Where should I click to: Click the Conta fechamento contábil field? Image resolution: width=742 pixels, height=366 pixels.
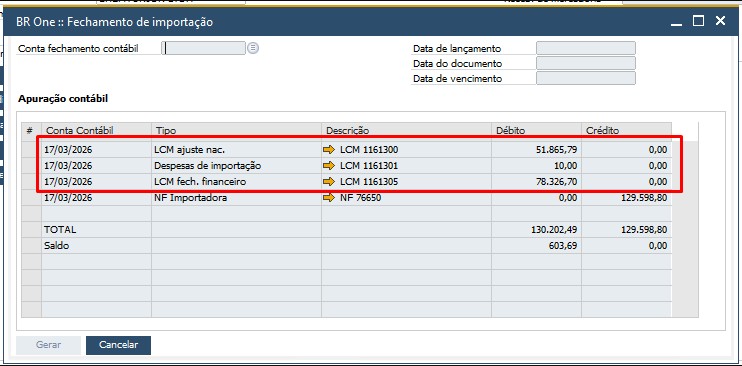point(204,48)
